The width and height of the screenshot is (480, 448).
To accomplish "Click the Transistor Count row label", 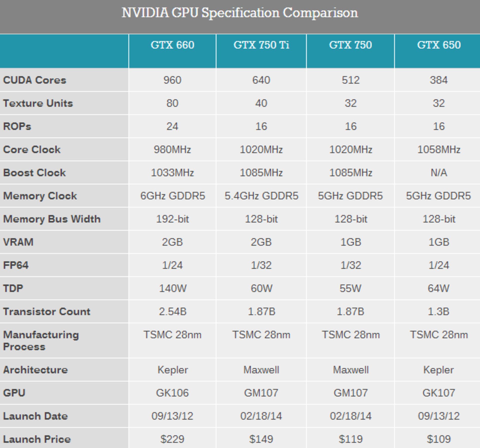I will (x=46, y=311).
